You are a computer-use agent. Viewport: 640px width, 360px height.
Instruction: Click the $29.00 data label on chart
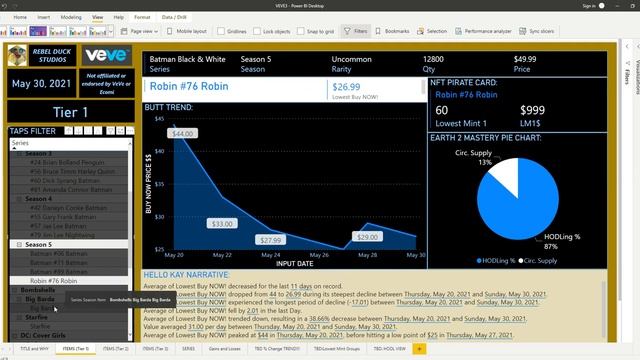(x=367, y=237)
